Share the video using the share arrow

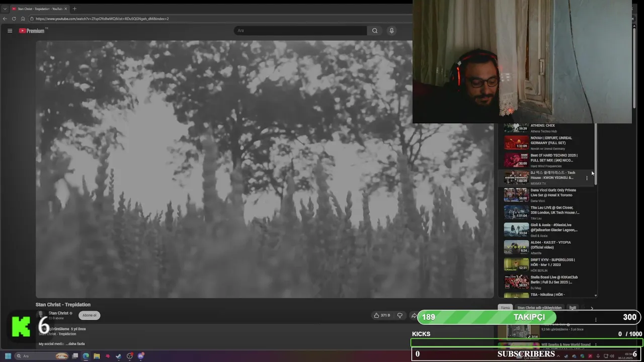pyautogui.click(x=414, y=315)
